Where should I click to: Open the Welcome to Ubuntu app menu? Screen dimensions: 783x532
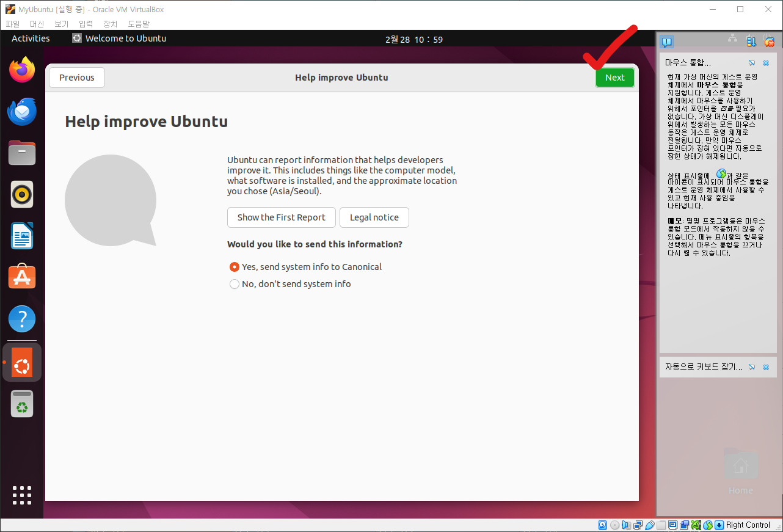tap(119, 38)
